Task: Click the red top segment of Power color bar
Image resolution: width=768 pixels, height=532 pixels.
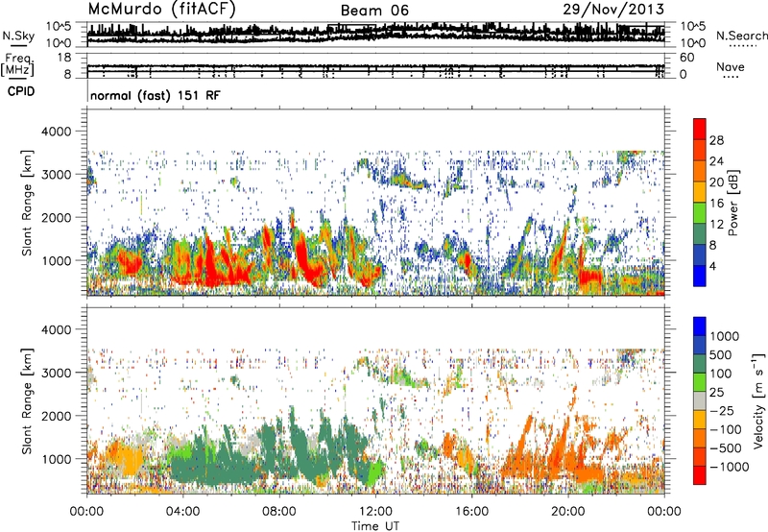Action: tap(700, 130)
